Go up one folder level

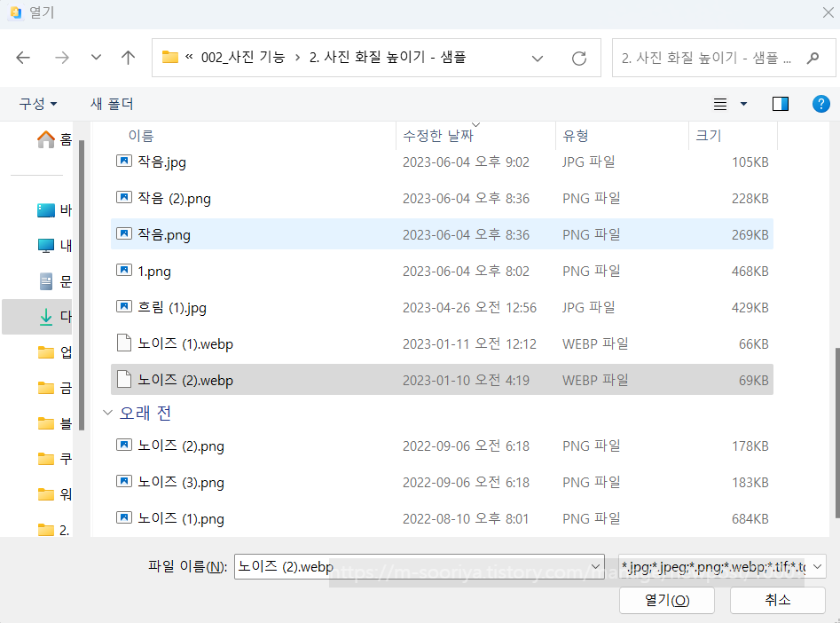click(128, 58)
